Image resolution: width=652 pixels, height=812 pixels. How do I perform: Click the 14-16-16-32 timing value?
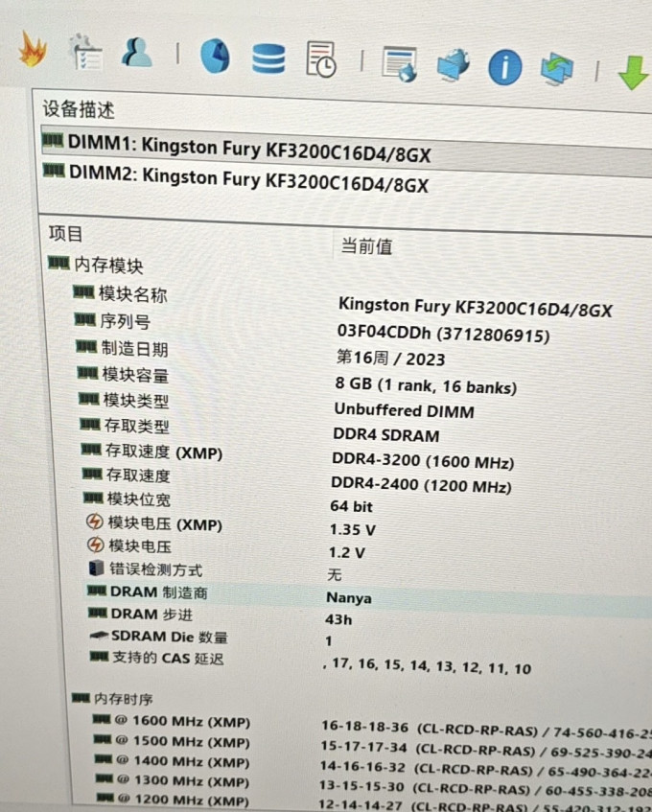[363, 766]
